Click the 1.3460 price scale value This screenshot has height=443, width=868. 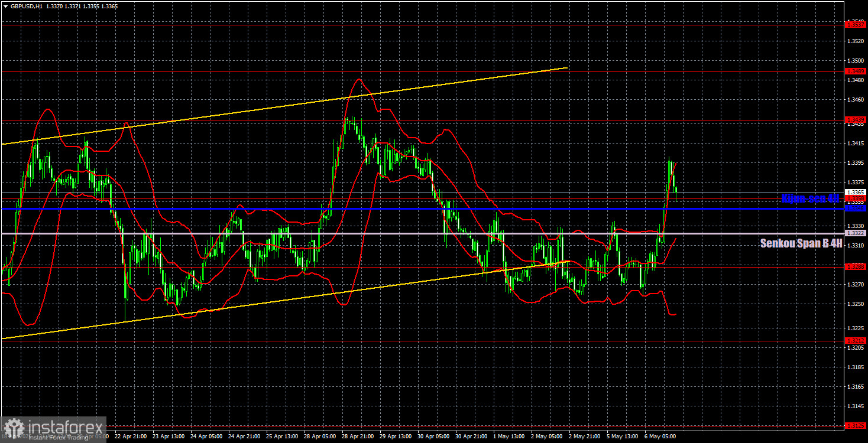click(x=855, y=100)
